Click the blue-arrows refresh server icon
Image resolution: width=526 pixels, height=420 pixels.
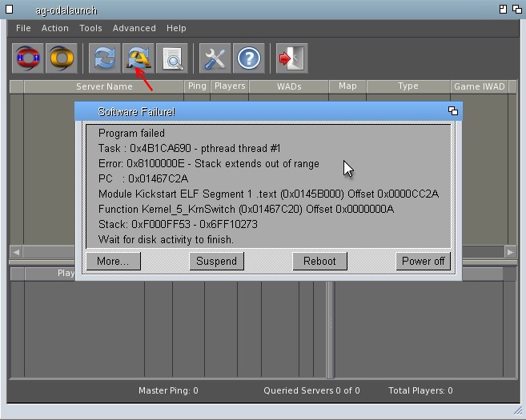(105, 58)
